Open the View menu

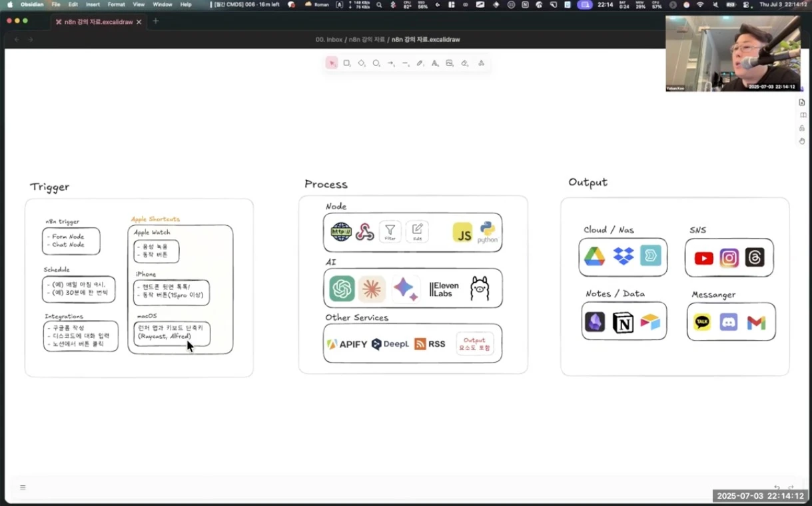point(139,5)
